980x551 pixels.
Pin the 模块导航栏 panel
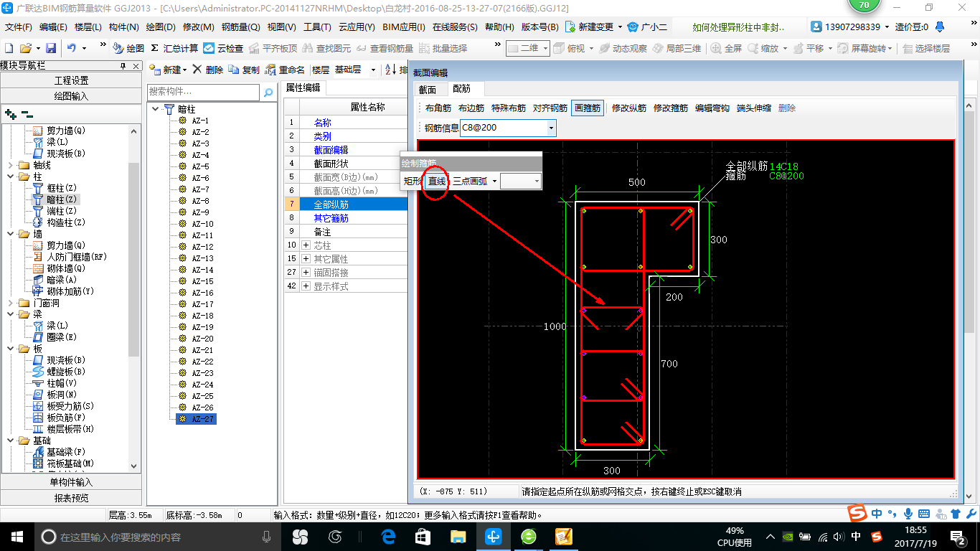[x=123, y=65]
